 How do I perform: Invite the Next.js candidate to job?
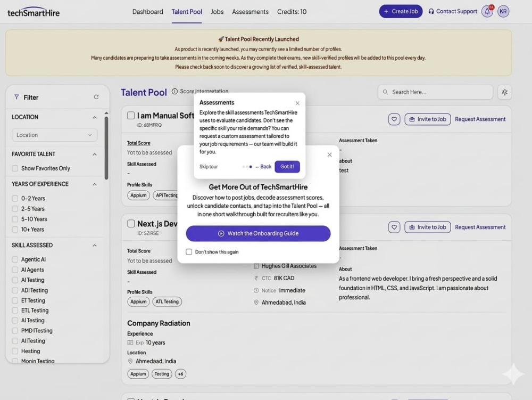[428, 227]
